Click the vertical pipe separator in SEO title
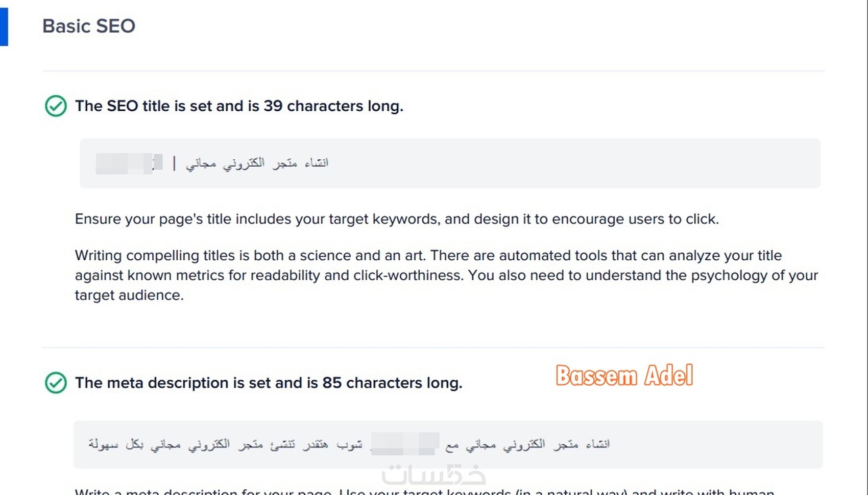This screenshot has height=495, width=868. coord(174,163)
